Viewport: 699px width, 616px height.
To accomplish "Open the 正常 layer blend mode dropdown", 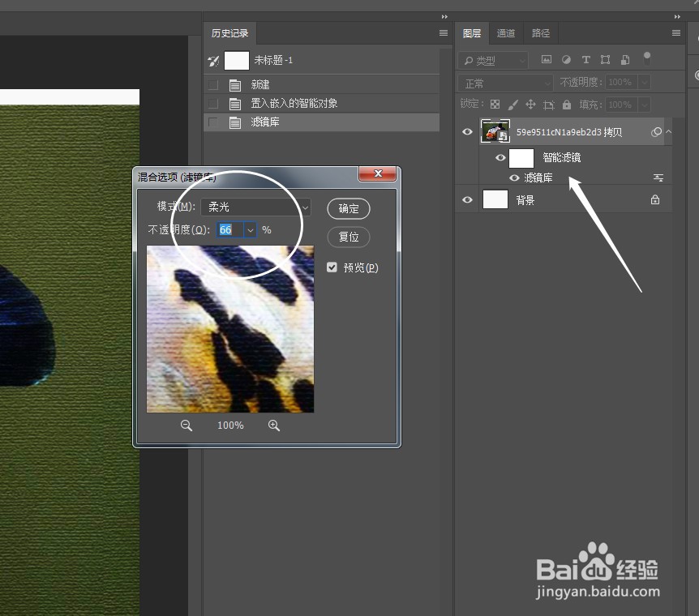I will (x=505, y=83).
